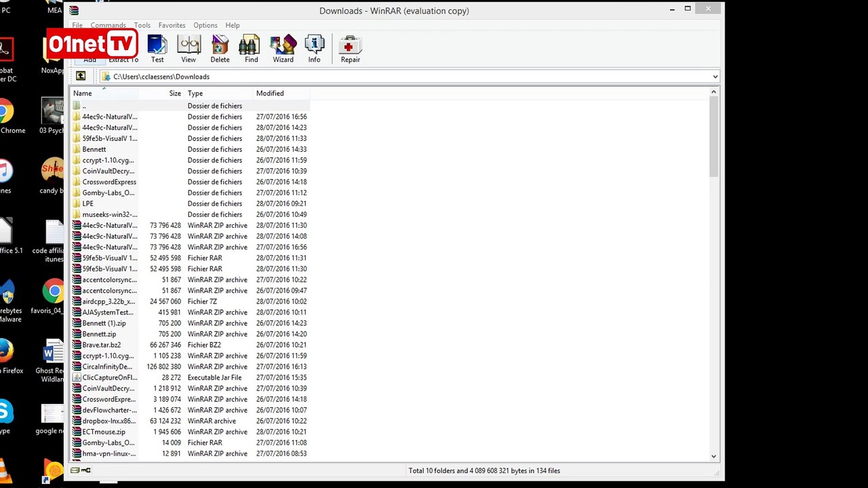Open the Options menu

coord(205,25)
